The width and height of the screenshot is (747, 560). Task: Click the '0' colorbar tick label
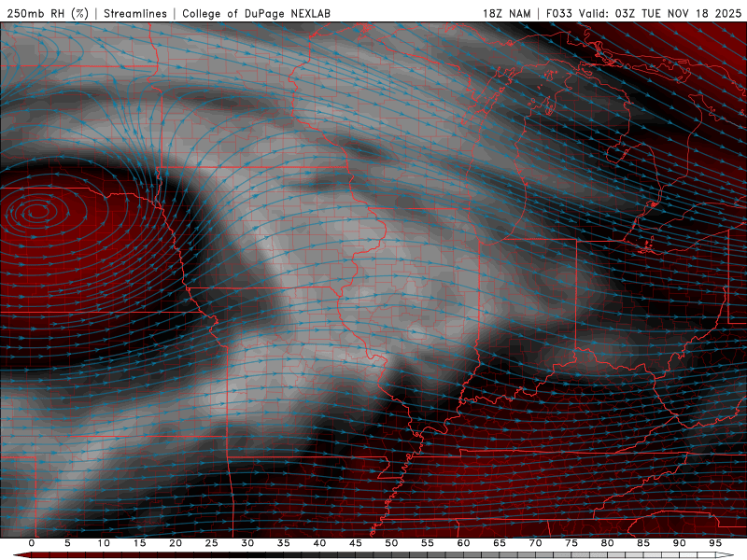(32, 543)
